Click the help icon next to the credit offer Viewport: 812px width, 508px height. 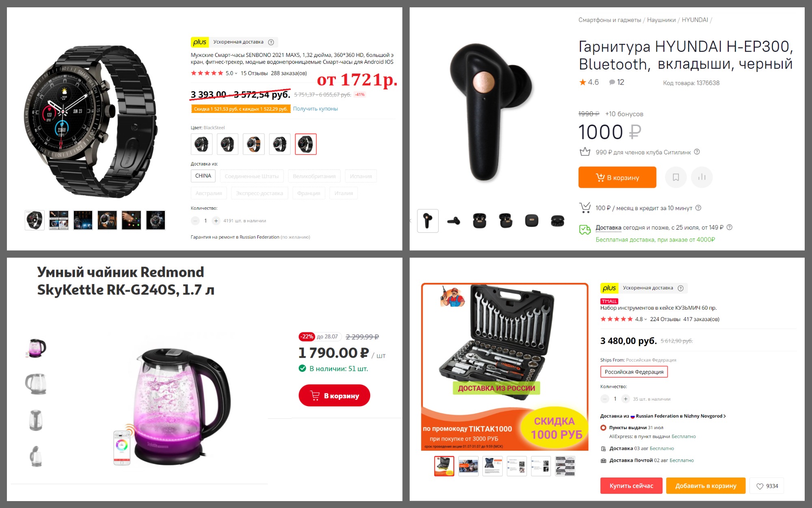coord(698,208)
